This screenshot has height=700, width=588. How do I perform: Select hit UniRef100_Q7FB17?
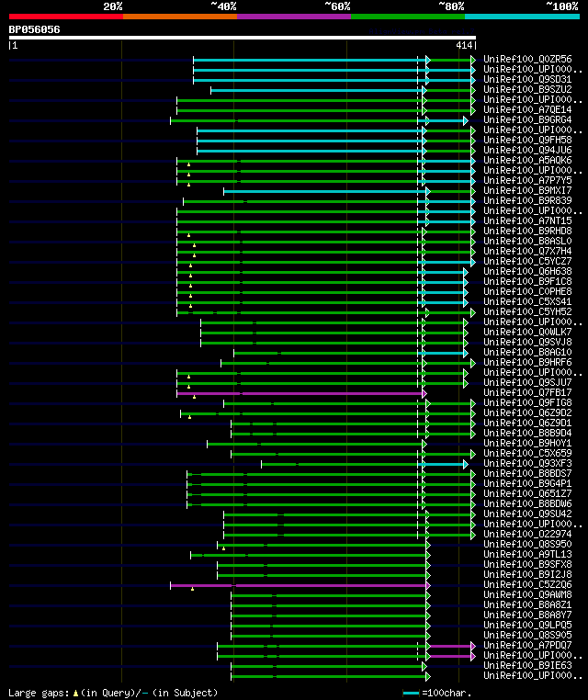[x=527, y=393]
